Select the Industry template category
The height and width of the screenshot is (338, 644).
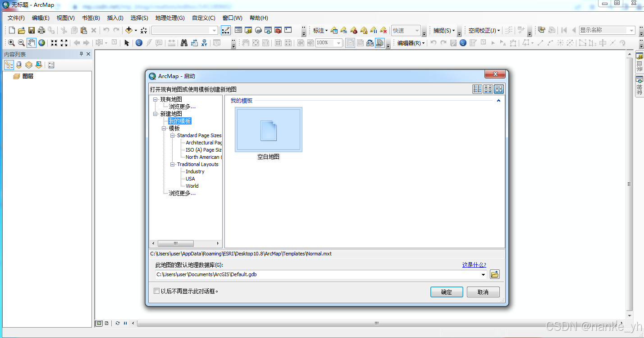click(x=195, y=171)
